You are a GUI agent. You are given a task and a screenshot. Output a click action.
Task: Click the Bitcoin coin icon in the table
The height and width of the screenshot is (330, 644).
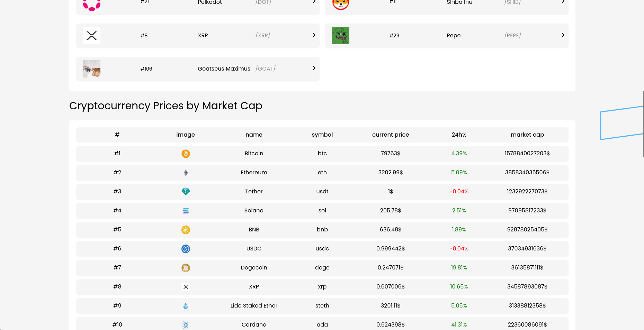tap(186, 154)
